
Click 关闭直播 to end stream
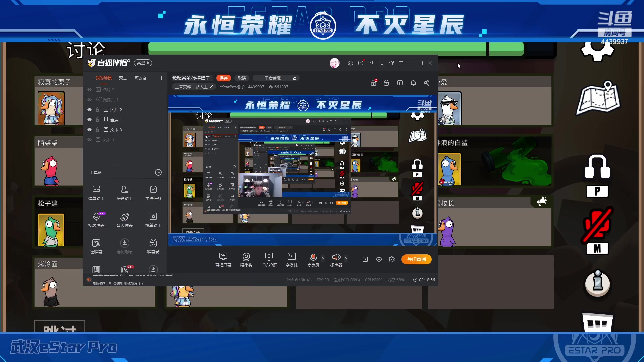pos(417,259)
